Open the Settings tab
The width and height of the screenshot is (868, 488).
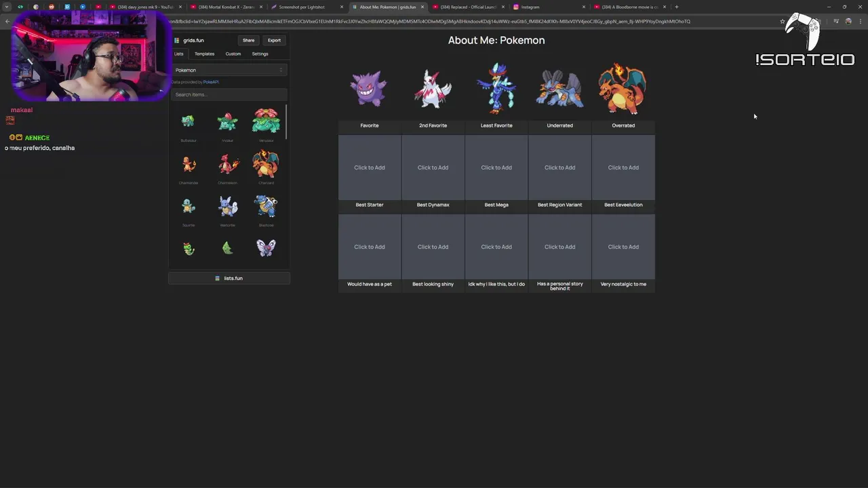(260, 54)
